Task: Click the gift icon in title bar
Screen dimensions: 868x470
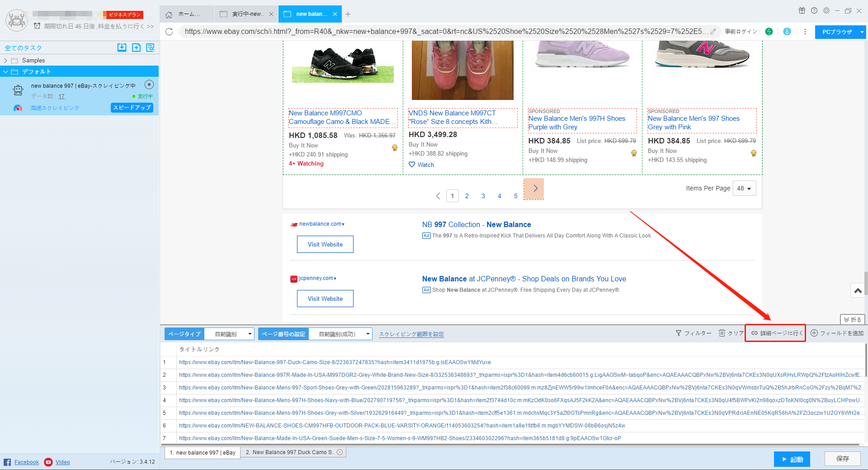Action: coord(802,10)
